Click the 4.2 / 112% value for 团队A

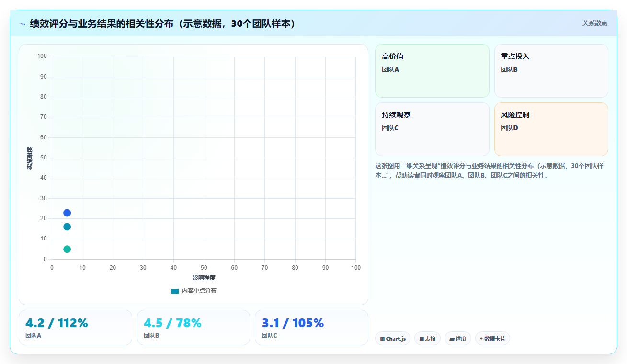click(57, 323)
